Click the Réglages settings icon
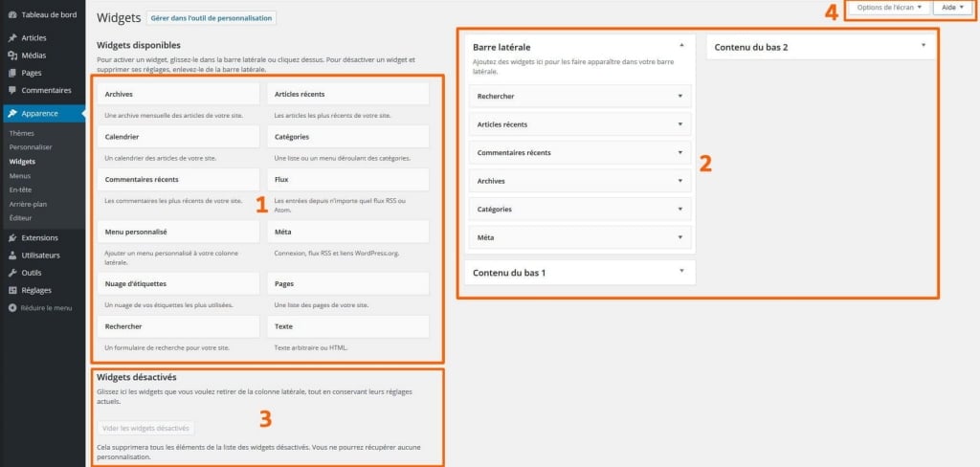The height and width of the screenshot is (467, 980). pyautogui.click(x=11, y=291)
